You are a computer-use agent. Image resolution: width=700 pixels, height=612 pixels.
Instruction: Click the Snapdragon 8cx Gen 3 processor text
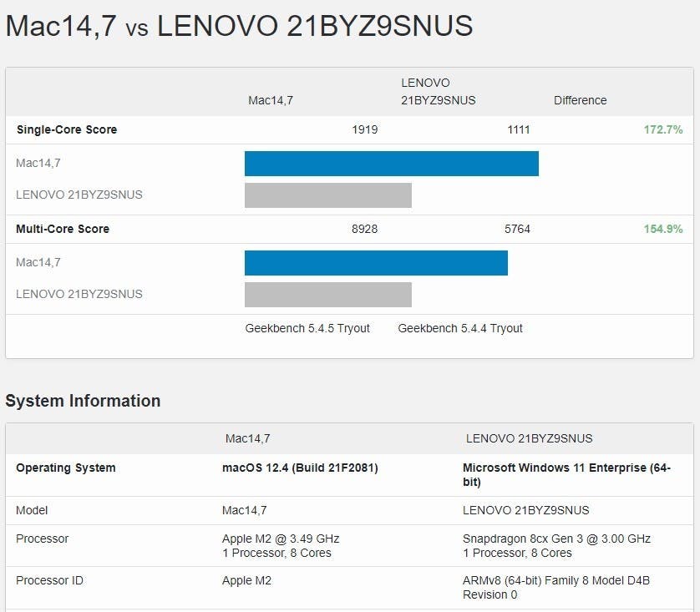coord(556,539)
